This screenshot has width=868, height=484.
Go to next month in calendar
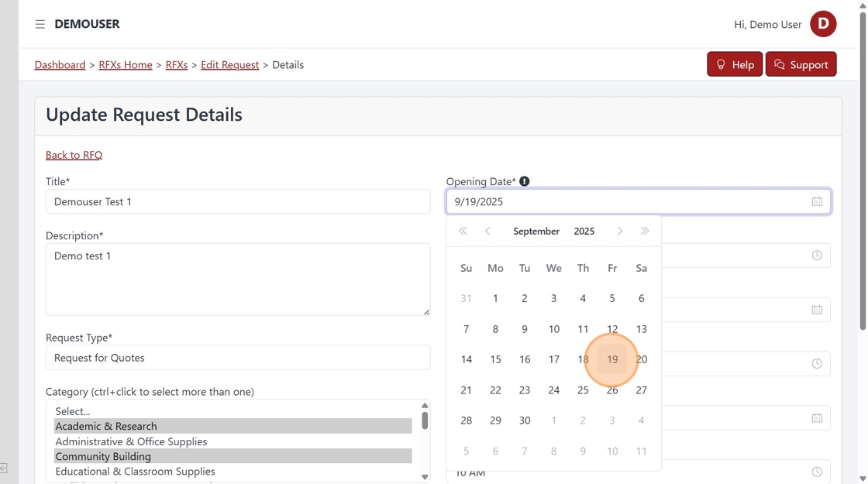(x=620, y=231)
